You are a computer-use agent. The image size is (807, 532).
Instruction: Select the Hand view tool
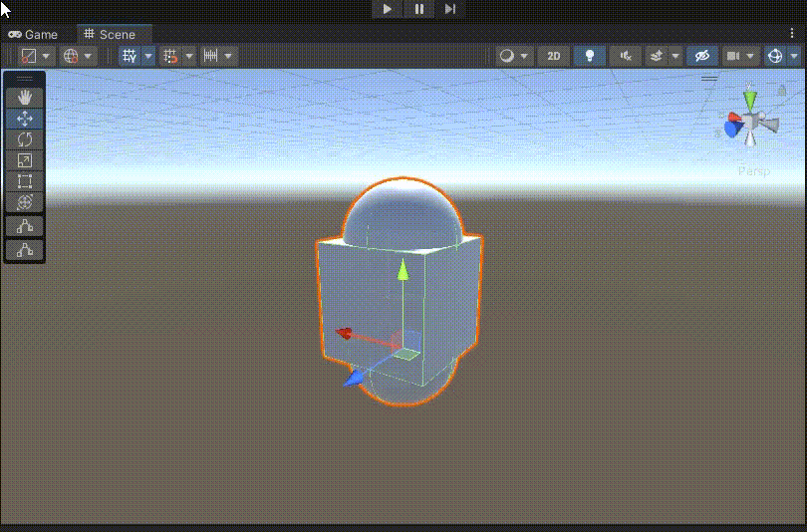pyautogui.click(x=25, y=98)
